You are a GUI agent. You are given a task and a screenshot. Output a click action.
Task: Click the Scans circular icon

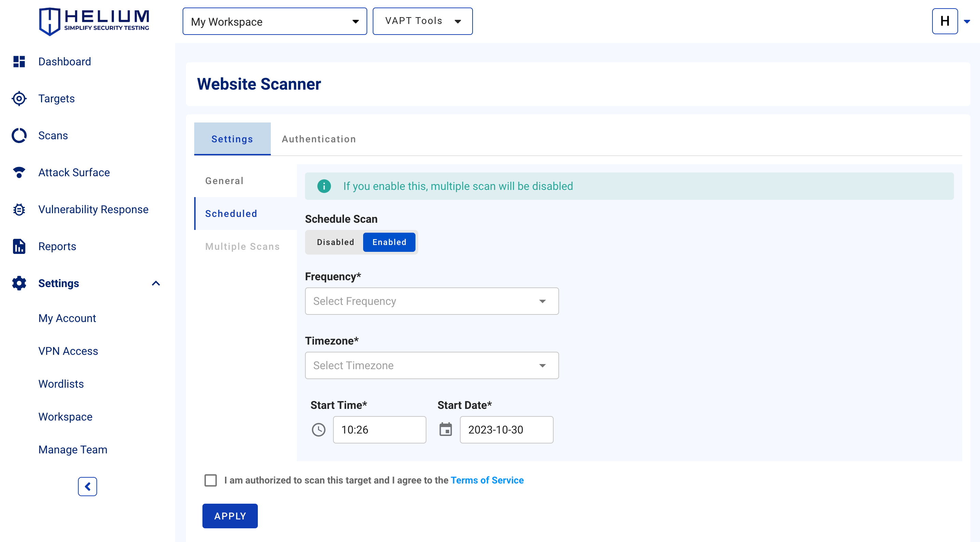click(19, 135)
